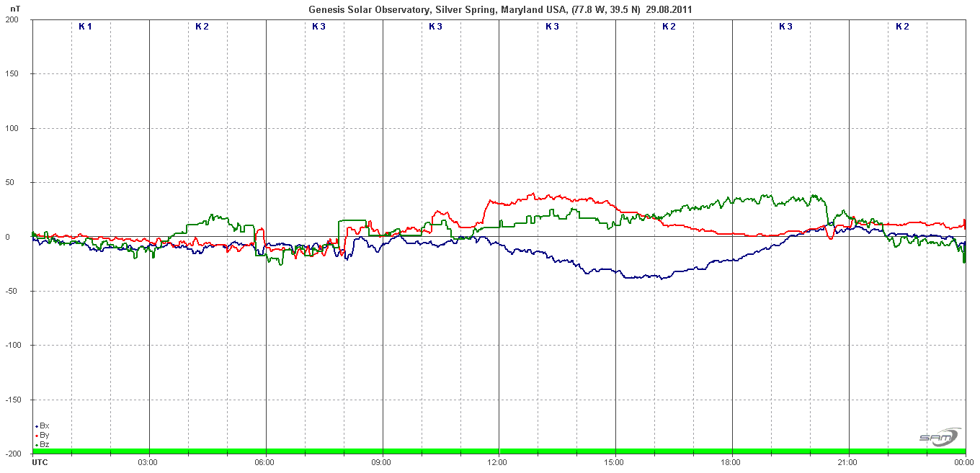Select the 15:00 time marker
This screenshot has width=980, height=473.
(615, 462)
